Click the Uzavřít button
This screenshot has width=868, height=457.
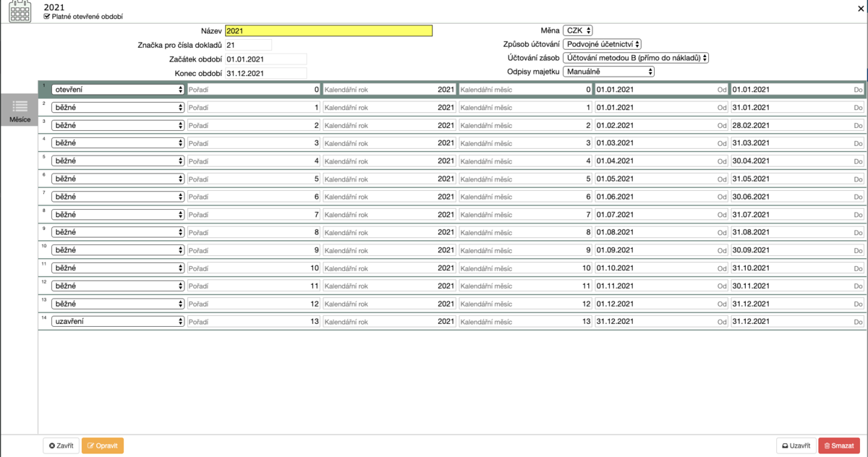coord(796,446)
